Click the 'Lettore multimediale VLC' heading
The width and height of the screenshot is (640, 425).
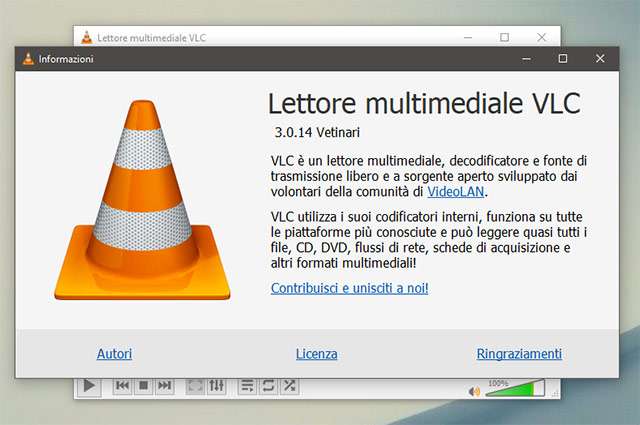(x=424, y=103)
